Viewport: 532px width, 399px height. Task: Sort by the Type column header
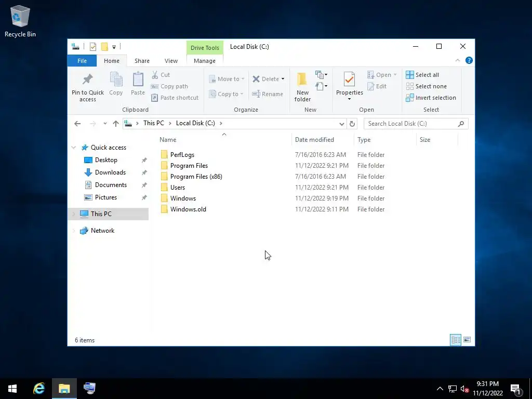[385, 139]
